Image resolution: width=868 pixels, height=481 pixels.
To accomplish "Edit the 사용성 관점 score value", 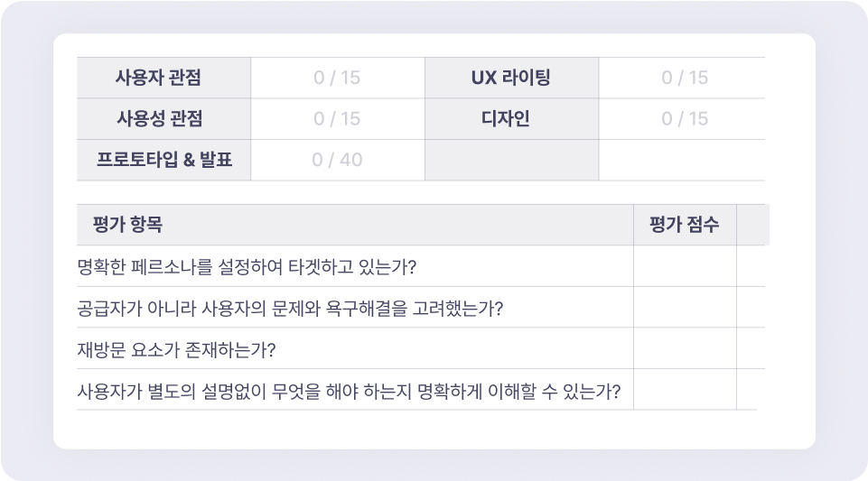I will [337, 118].
